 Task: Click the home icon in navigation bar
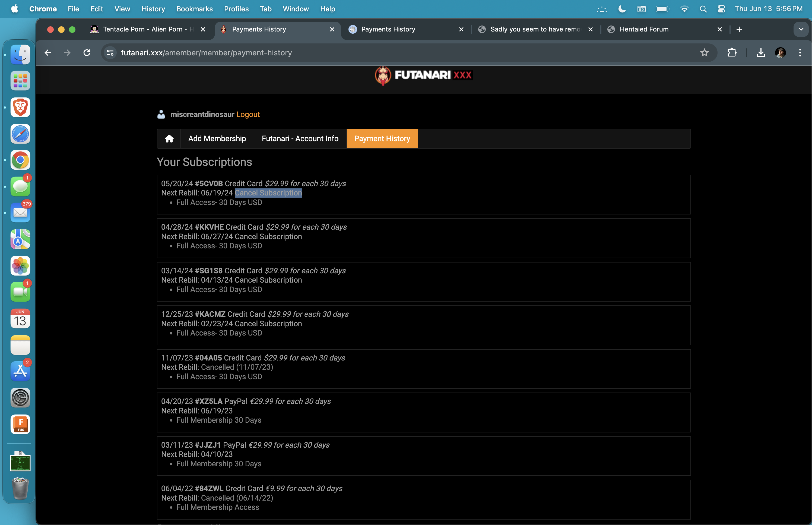coord(169,138)
